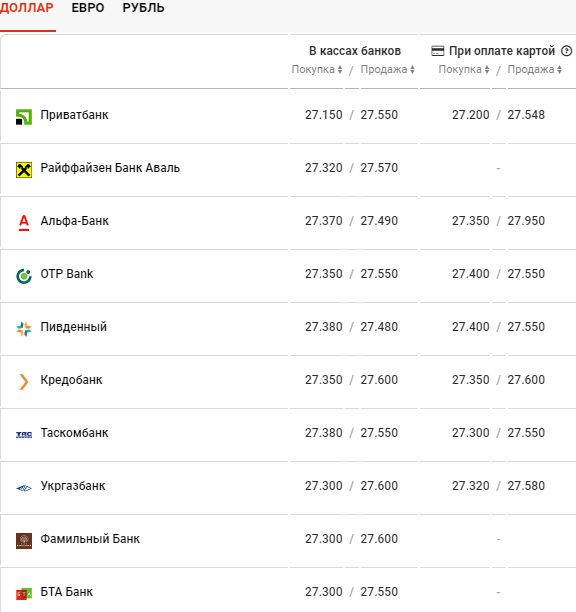Sort by card payment Покупка column
The width and height of the screenshot is (576, 612).
pos(464,69)
